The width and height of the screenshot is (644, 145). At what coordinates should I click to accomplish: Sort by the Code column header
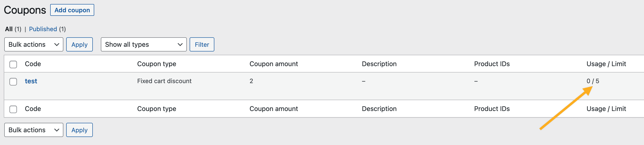[x=33, y=64]
